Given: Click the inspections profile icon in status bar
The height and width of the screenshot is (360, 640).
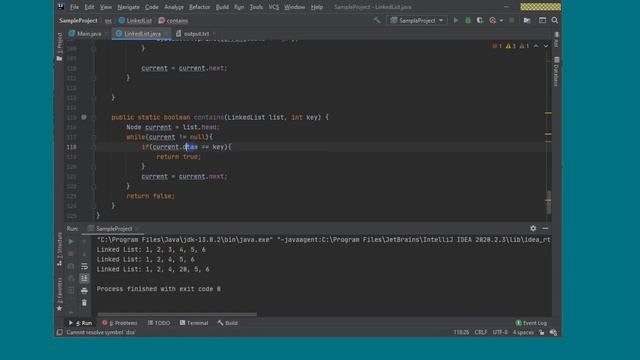Looking at the screenshot, I should pos(553,332).
